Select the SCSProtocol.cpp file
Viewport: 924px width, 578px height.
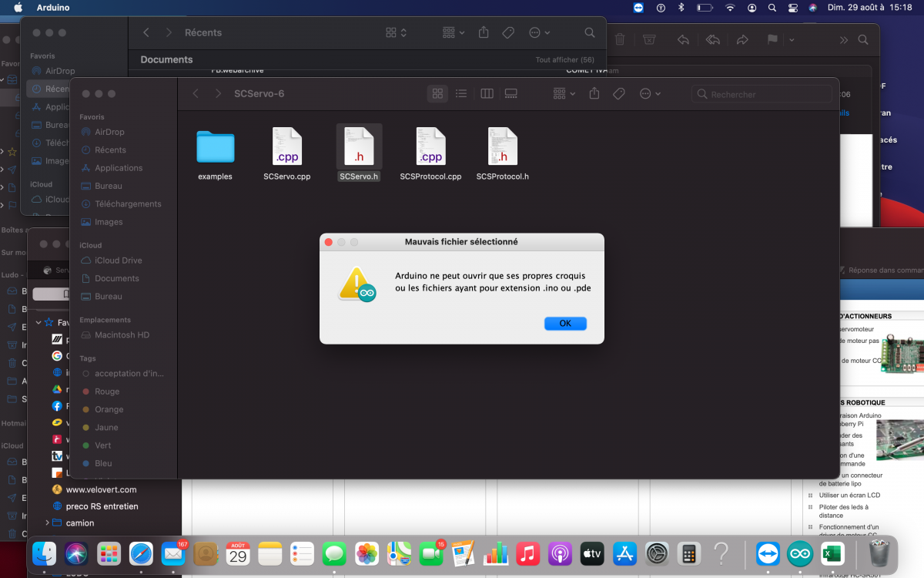coord(430,153)
